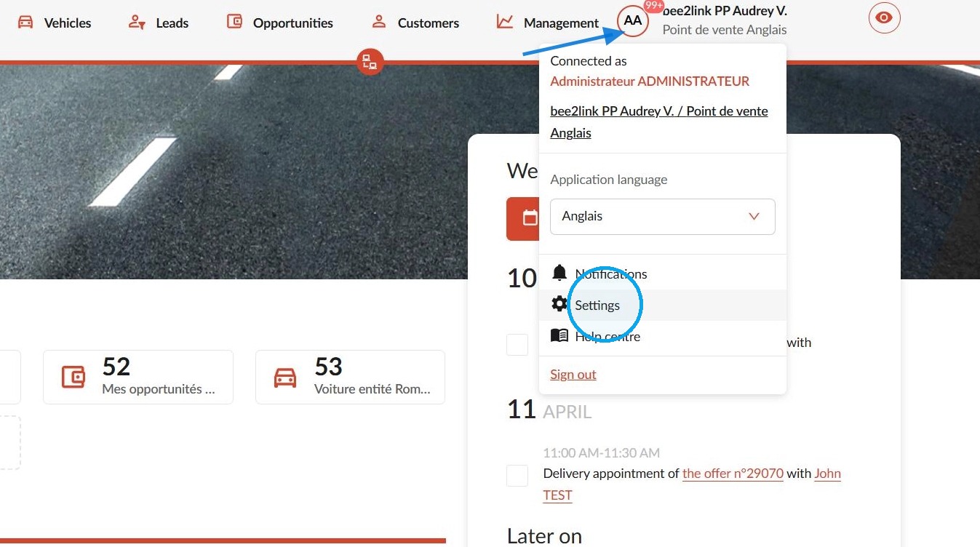Open the offer n°29070 link
The width and height of the screenshot is (980, 547).
[x=733, y=474]
